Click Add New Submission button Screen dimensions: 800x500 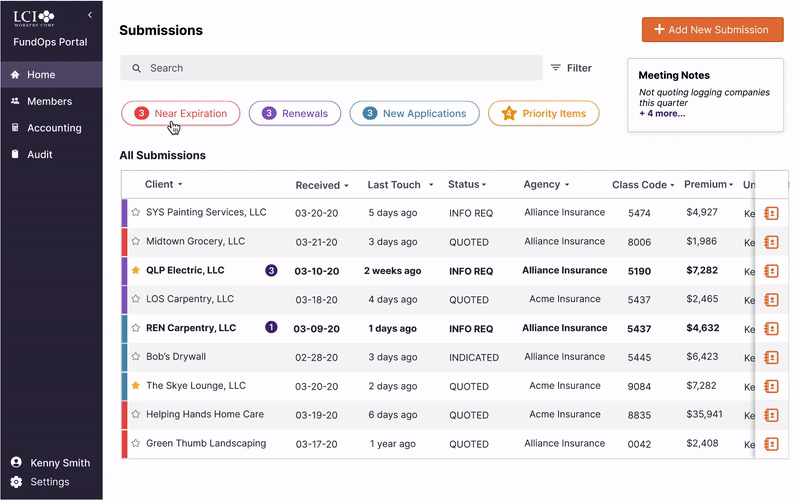[712, 30]
